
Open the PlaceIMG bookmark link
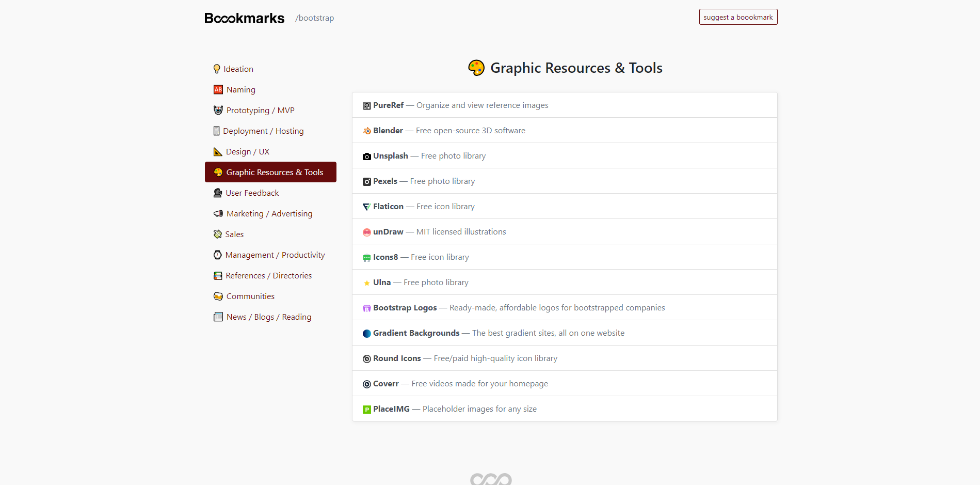565,409
